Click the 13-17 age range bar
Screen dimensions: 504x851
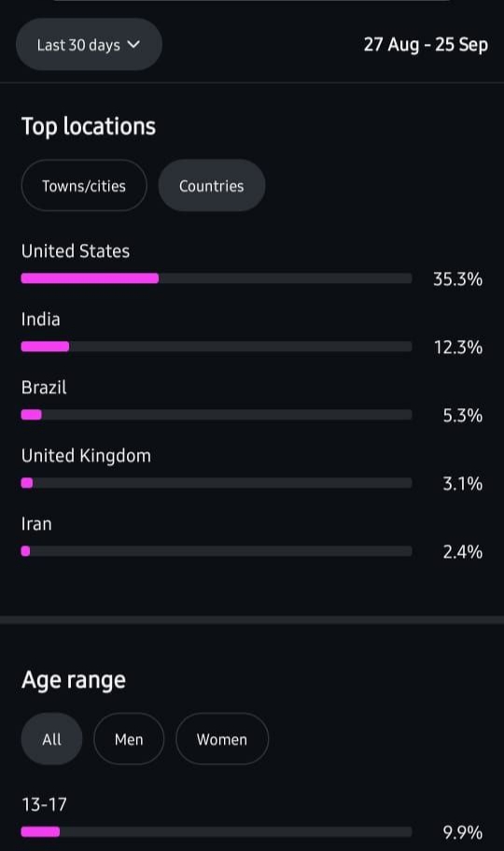(217, 832)
